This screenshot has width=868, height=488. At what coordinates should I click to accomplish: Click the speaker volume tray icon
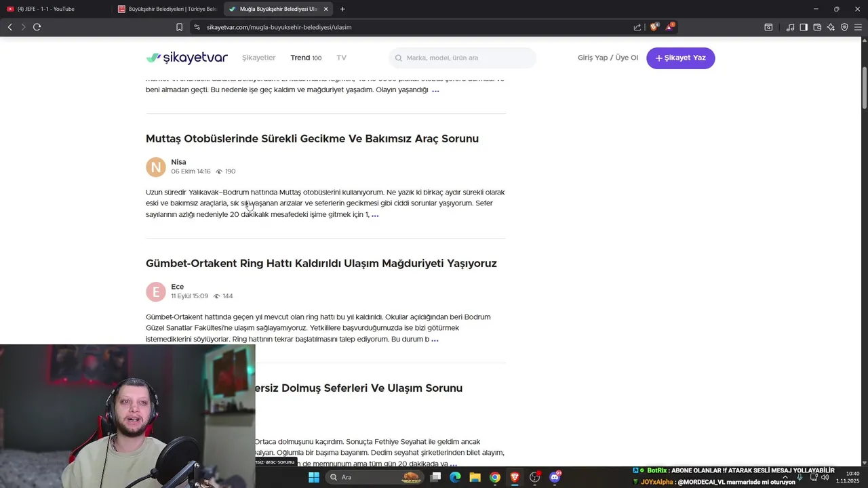click(x=825, y=477)
